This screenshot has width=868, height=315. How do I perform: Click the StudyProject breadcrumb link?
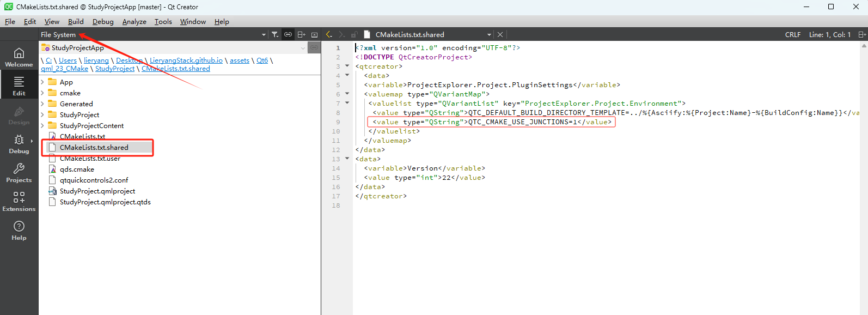(115, 69)
